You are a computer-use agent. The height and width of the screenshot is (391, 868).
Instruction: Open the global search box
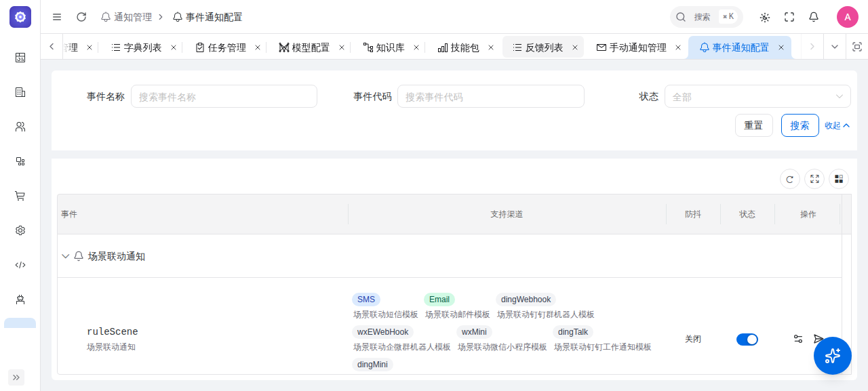click(x=706, y=17)
